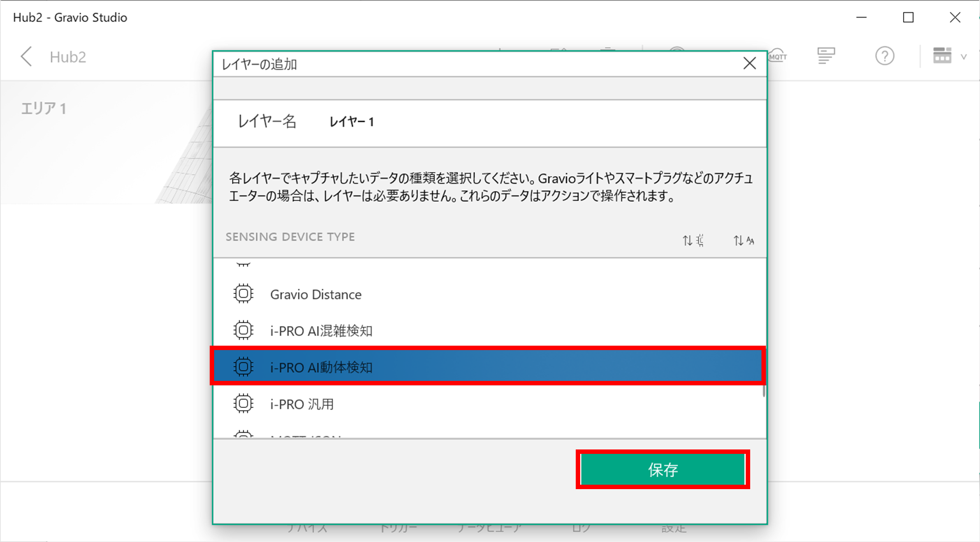Select the i-PRO 汎用 row
This screenshot has width=980, height=542.
coord(488,404)
